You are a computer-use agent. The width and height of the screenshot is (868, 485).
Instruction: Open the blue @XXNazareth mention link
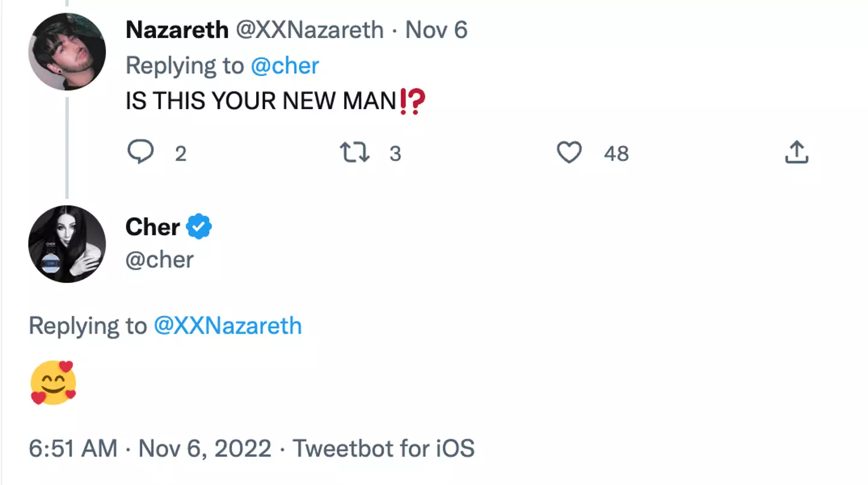(x=228, y=326)
